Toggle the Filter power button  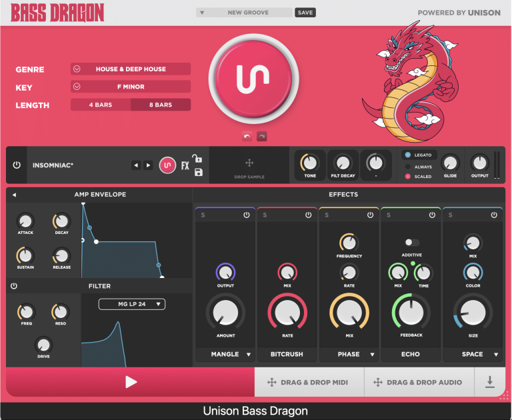[14, 286]
